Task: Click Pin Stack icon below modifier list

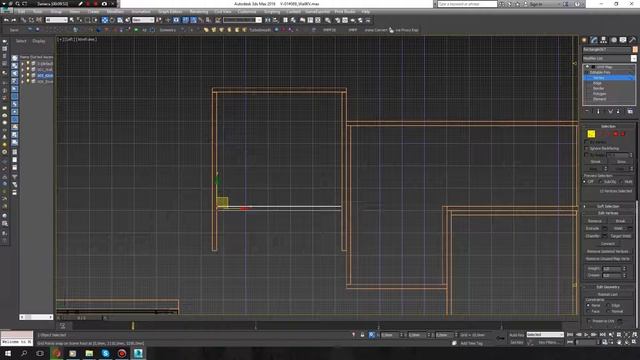Action: 587,111
